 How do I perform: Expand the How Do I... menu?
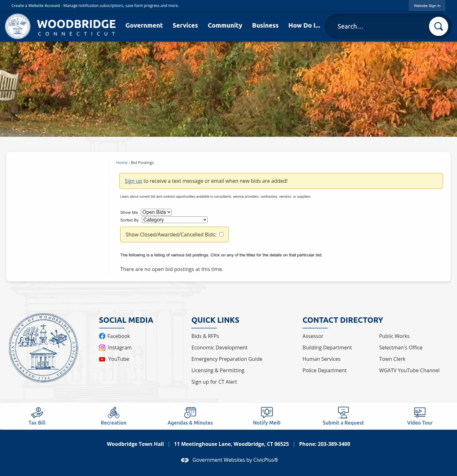click(x=304, y=25)
